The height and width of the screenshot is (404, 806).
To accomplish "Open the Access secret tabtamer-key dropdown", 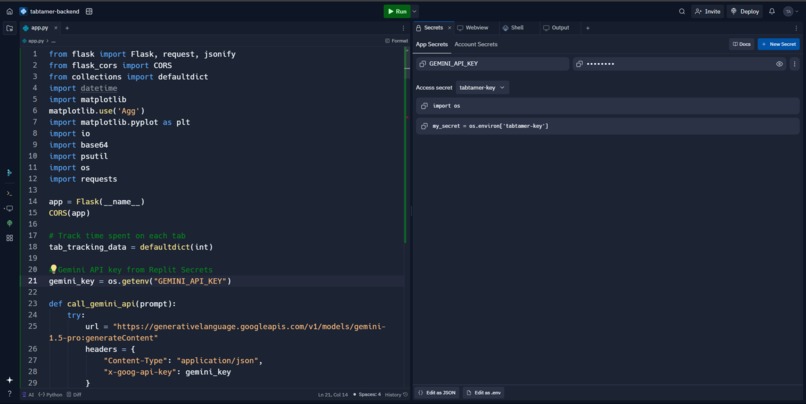I will [x=482, y=88].
